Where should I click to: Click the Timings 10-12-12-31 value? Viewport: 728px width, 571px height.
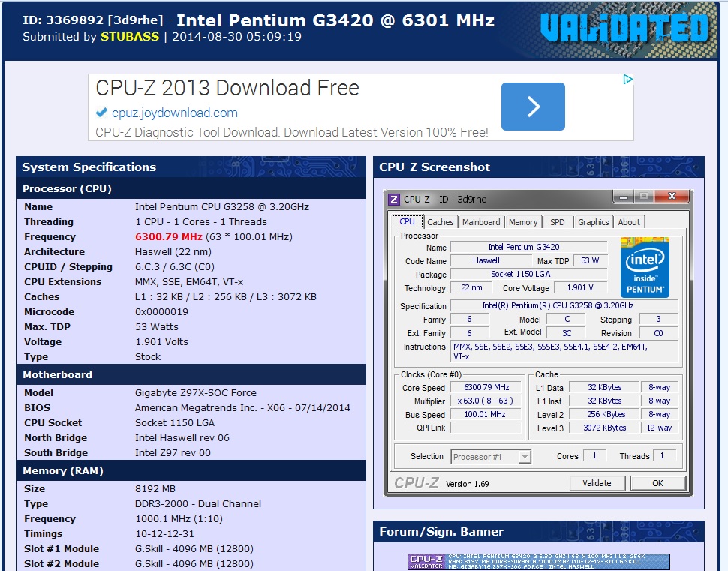click(x=164, y=534)
